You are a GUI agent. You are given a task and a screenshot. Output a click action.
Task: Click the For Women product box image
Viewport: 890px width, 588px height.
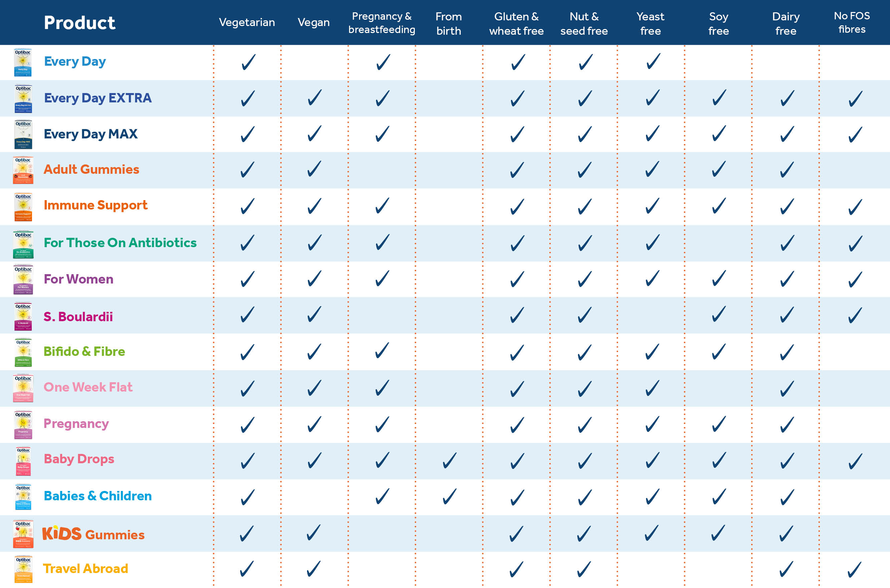(x=23, y=280)
